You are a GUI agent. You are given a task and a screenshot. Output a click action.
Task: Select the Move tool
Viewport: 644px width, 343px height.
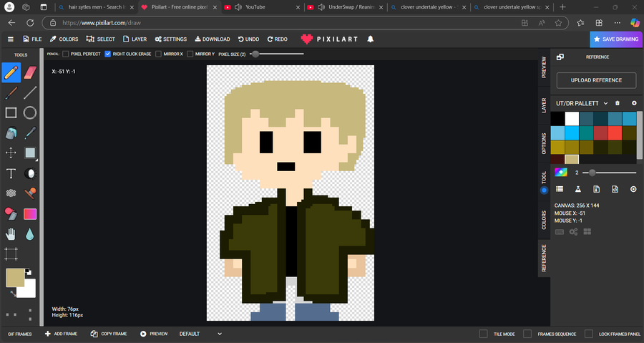11,153
